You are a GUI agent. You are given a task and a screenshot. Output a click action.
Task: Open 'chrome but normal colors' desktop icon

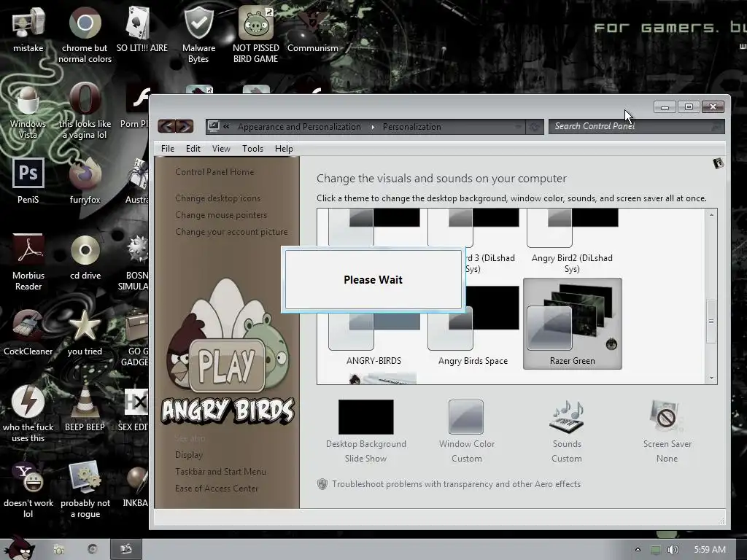click(85, 23)
